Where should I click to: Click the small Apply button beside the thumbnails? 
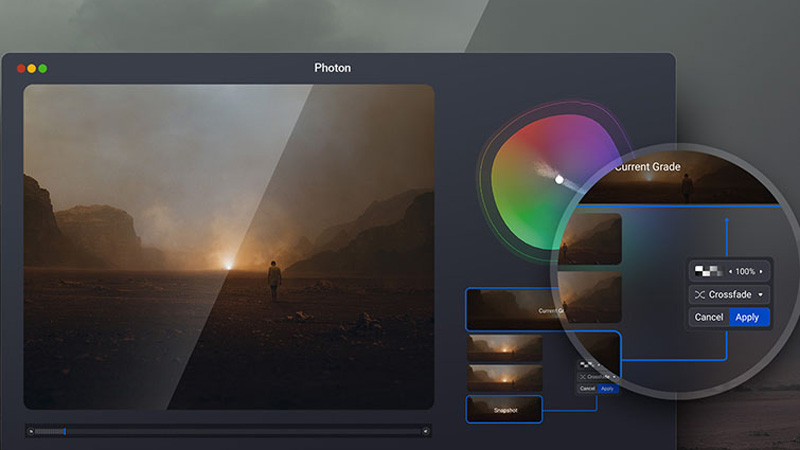tap(608, 388)
